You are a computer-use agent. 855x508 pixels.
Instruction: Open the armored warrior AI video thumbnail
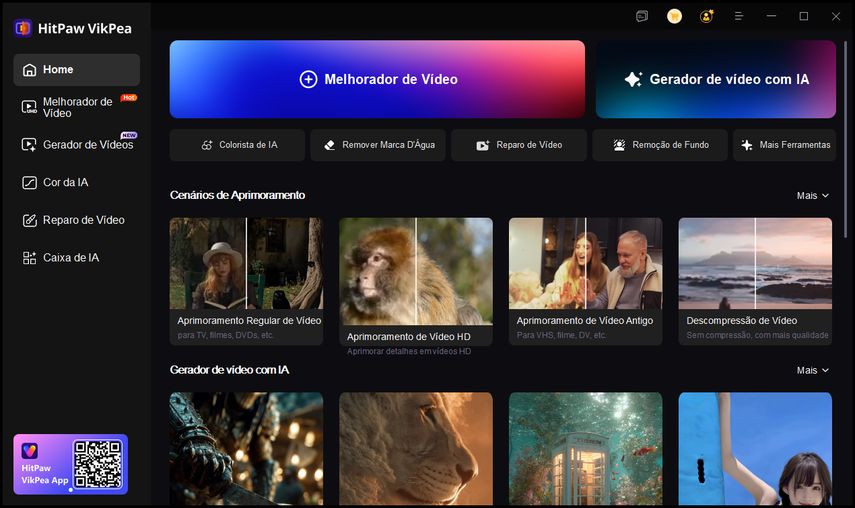(246, 449)
